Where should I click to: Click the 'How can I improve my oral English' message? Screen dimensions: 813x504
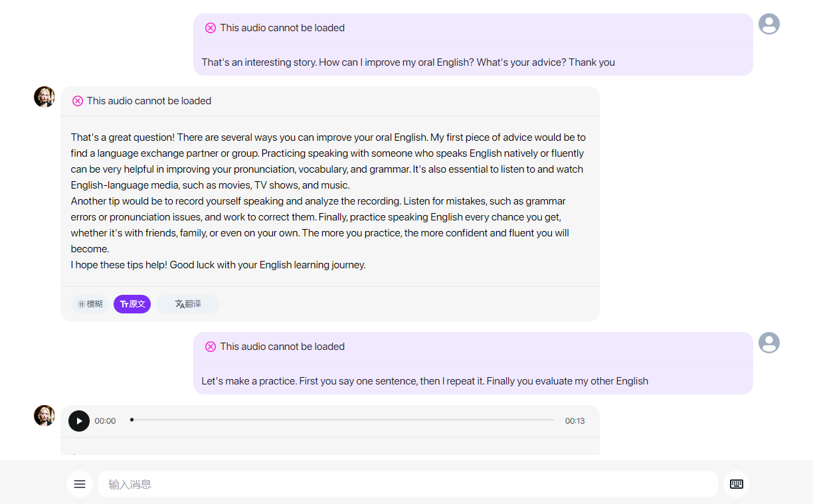[408, 62]
